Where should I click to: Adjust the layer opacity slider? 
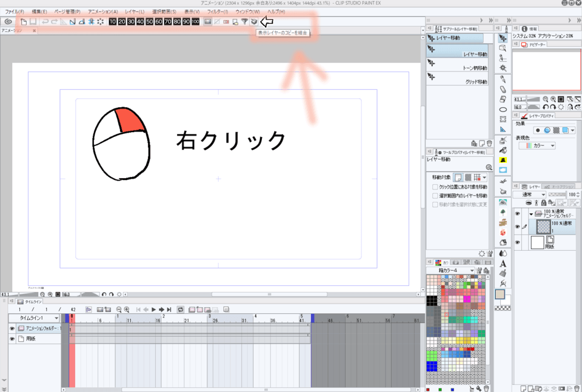(x=557, y=194)
